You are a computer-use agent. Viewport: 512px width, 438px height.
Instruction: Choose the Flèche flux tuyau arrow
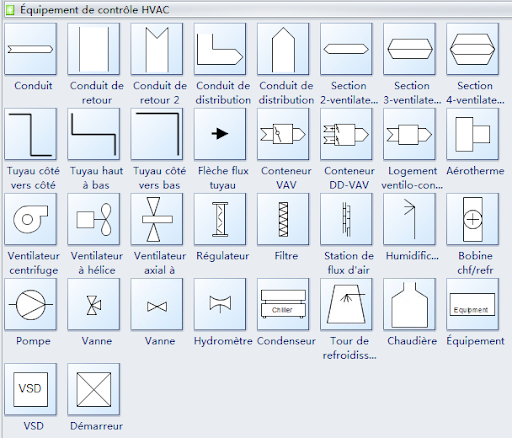point(220,134)
